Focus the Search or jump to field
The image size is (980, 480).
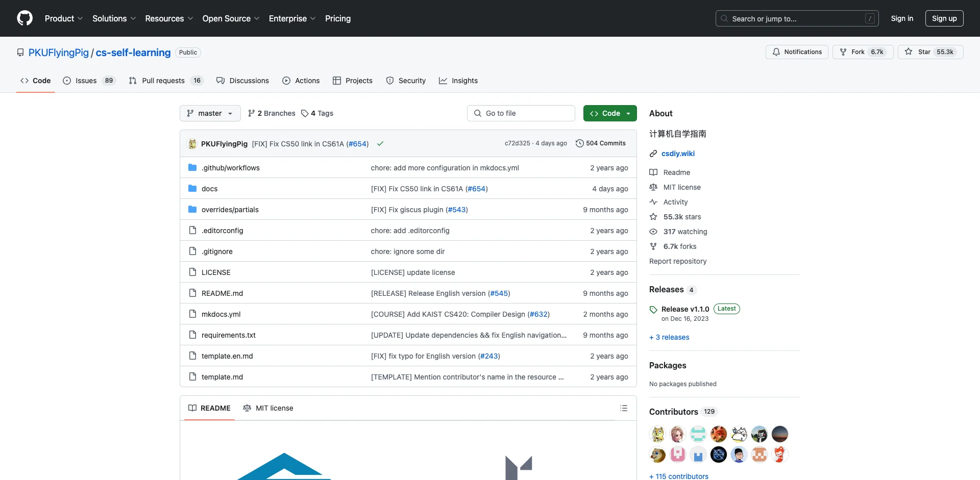pyautogui.click(x=797, y=18)
